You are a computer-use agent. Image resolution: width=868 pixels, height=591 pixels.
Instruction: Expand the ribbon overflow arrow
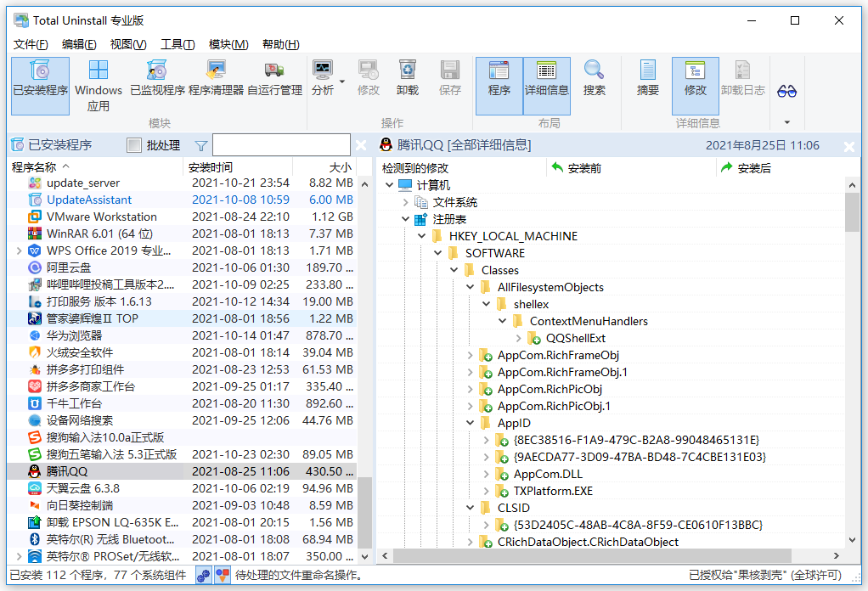tap(786, 122)
